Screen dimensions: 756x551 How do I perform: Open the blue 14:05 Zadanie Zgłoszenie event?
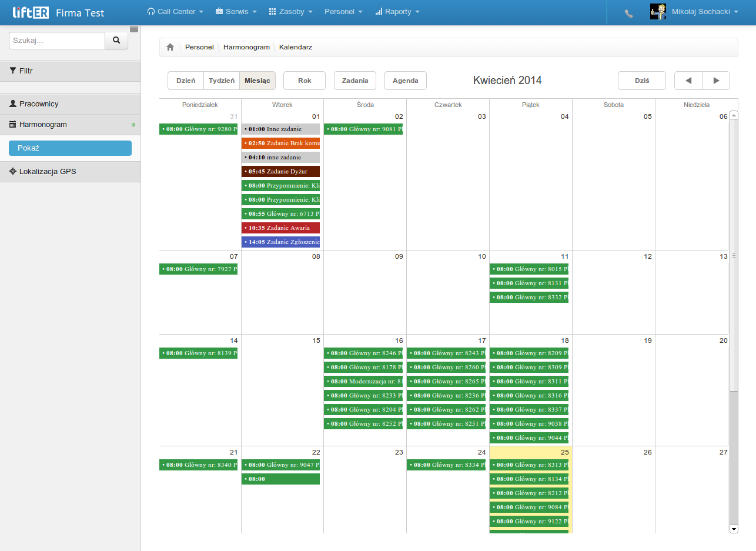click(x=280, y=242)
